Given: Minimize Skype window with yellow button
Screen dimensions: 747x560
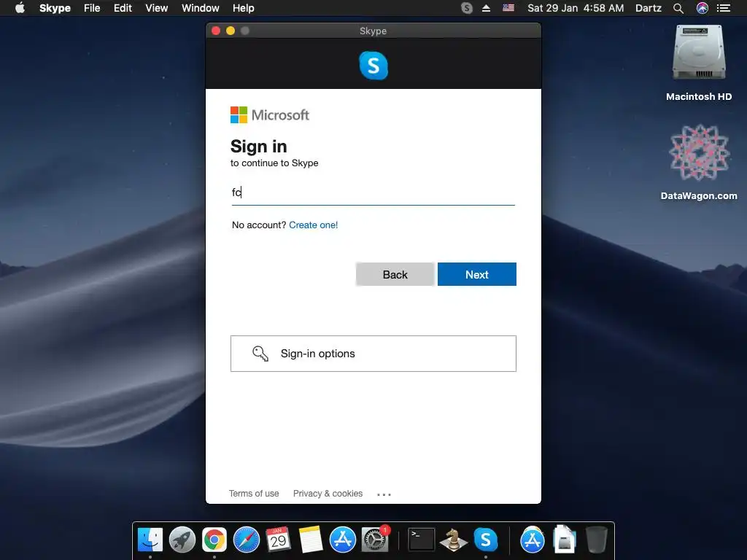Looking at the screenshot, I should point(231,31).
